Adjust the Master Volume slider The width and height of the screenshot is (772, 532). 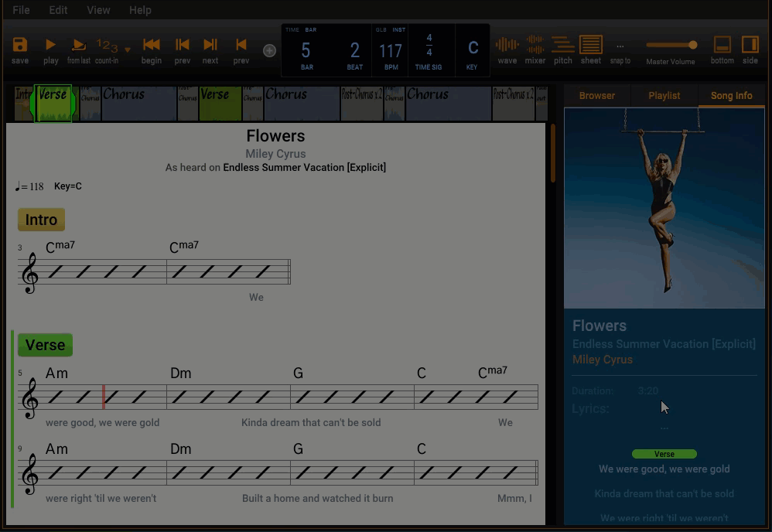coord(671,46)
